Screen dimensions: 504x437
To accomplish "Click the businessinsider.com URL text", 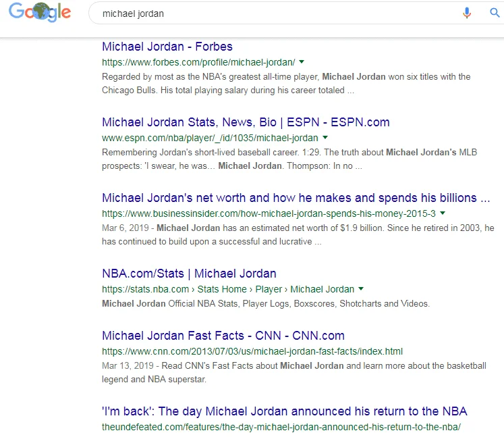I will tap(269, 213).
